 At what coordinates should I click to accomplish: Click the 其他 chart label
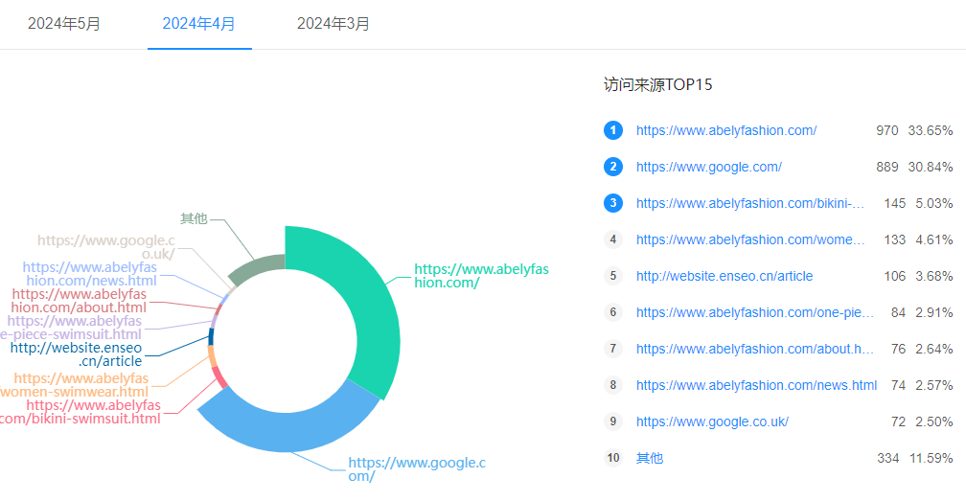pos(193,218)
